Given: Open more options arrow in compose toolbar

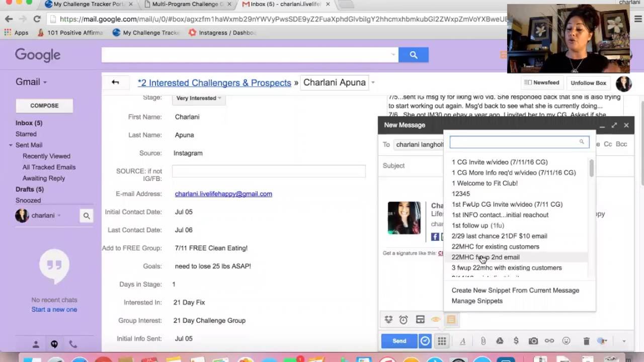Looking at the screenshot, I should click(x=624, y=341).
